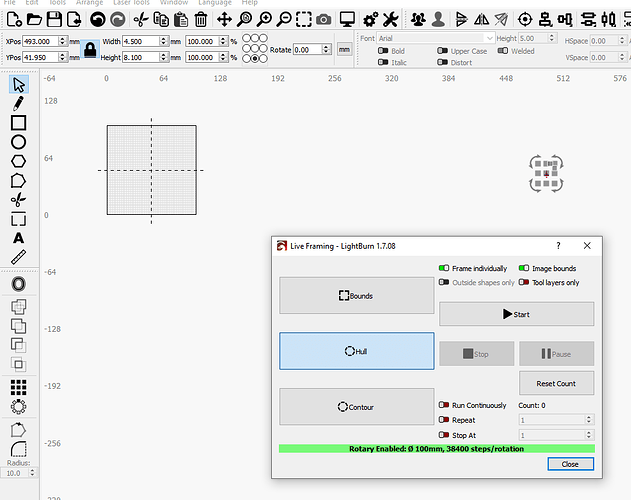This screenshot has height=500, width=631.
Task: Click the Contour framing button
Action: [357, 407]
